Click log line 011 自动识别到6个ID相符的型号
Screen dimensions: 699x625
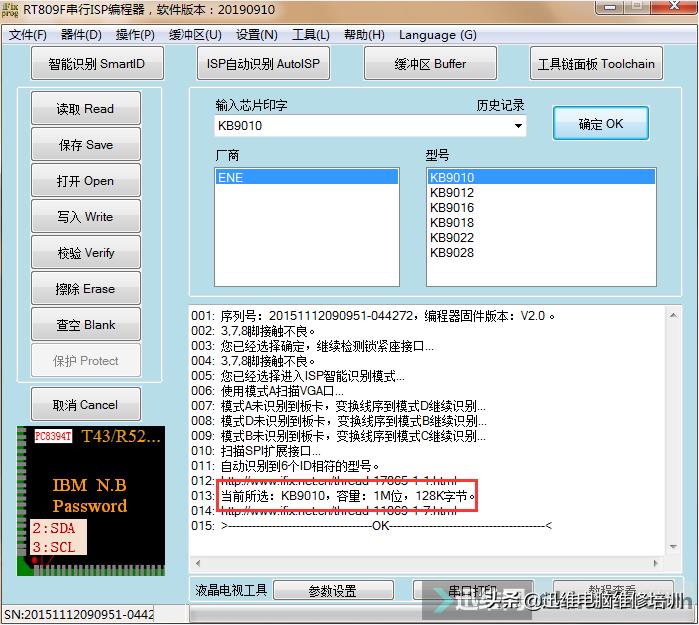tap(285, 466)
